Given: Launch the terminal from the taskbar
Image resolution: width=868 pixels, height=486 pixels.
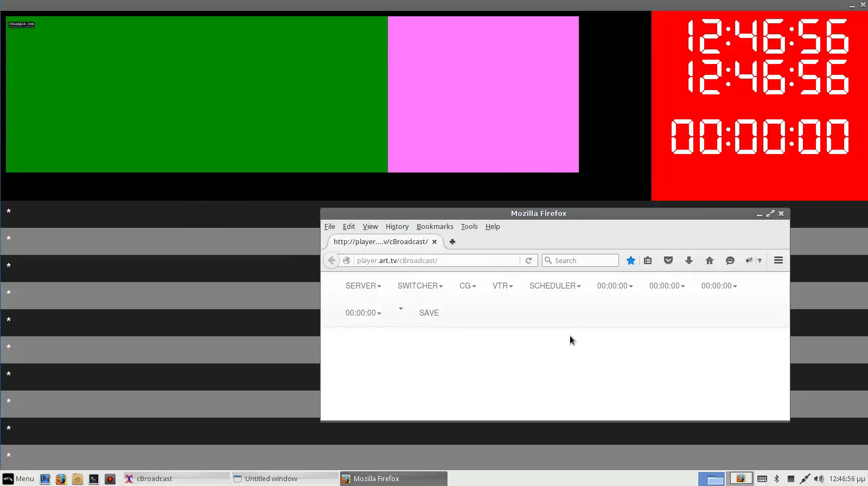Looking at the screenshot, I should (x=94, y=479).
